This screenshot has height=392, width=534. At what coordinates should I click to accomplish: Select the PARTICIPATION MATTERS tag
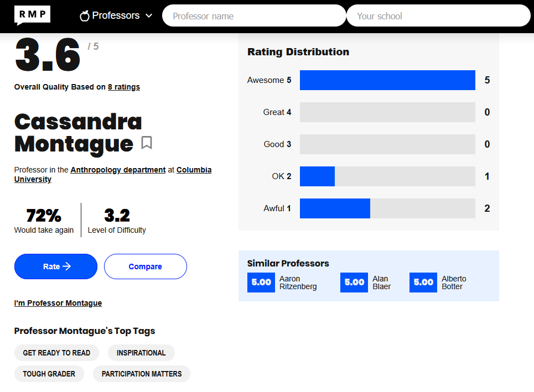pos(142,374)
